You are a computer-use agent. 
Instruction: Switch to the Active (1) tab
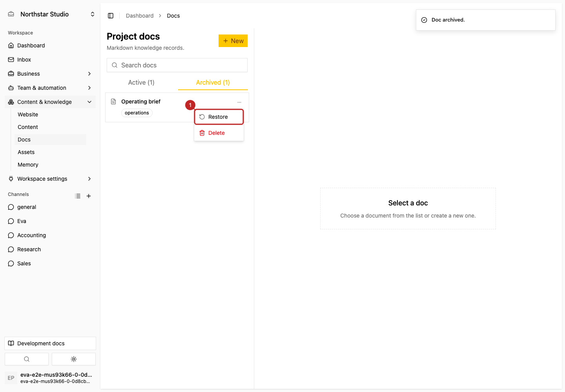[x=141, y=82]
